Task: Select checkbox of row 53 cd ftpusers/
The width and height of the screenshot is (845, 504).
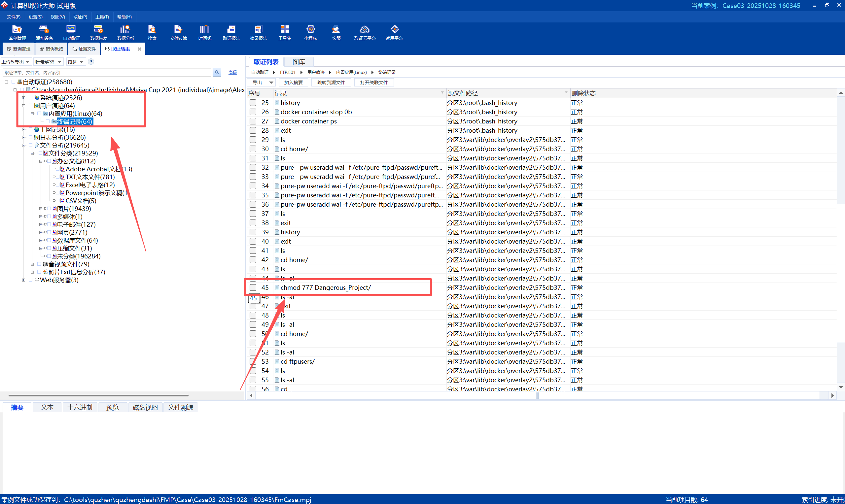Action: [x=253, y=361]
